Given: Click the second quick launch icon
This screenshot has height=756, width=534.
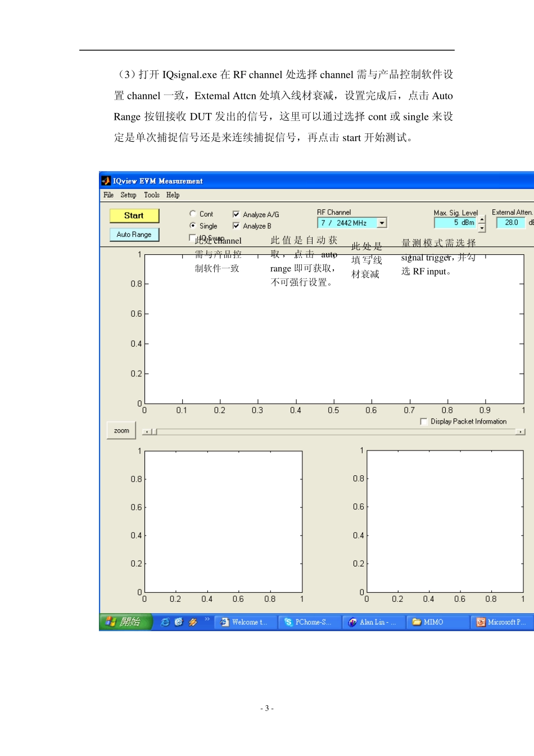Looking at the screenshot, I should coord(179,622).
